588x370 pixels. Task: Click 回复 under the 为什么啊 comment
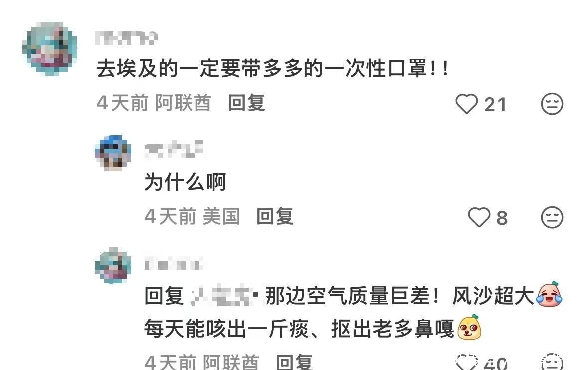click(275, 217)
